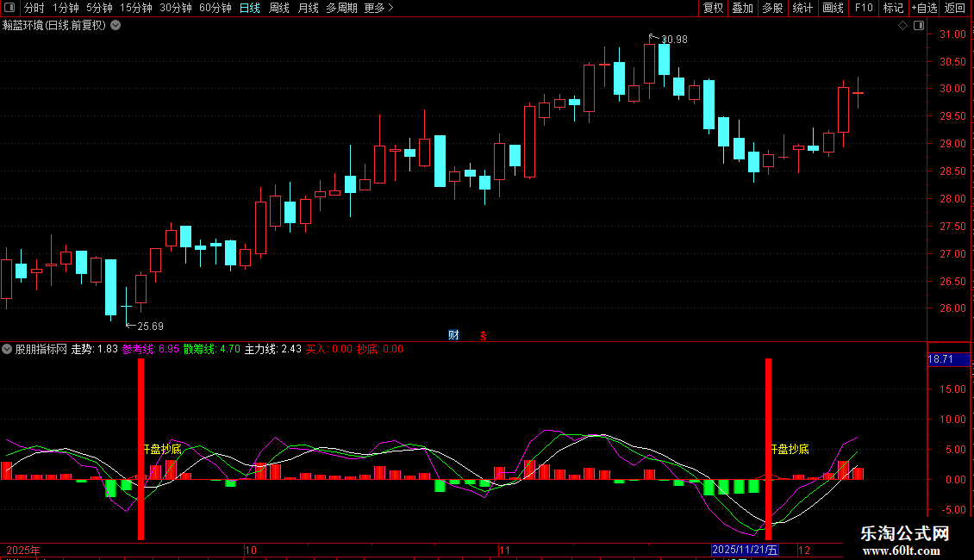Click the 31.00 price axis label

pyautogui.click(x=952, y=34)
